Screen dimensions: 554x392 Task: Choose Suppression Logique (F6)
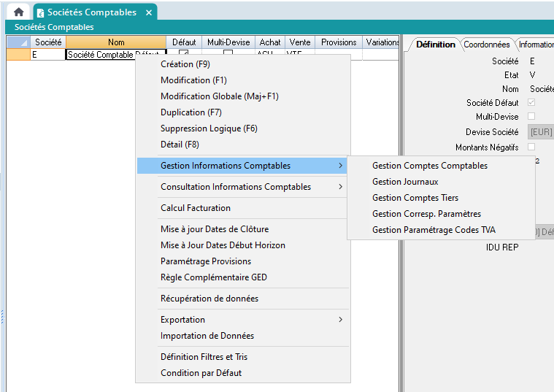(x=209, y=128)
